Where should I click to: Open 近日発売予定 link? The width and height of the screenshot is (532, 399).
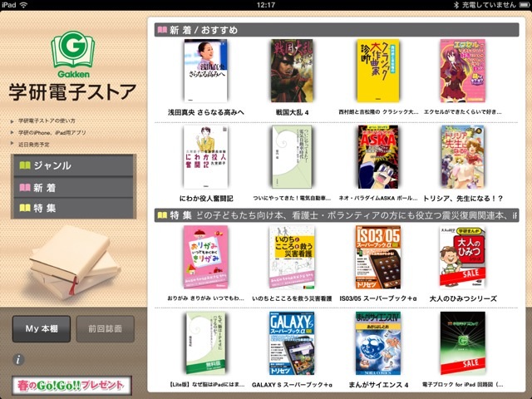(x=33, y=145)
